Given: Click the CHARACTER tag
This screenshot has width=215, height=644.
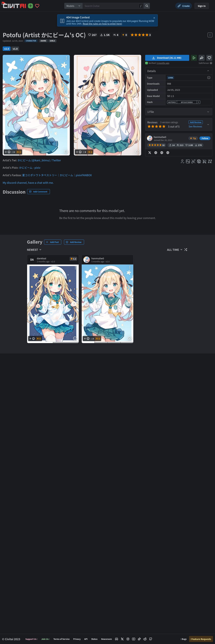Looking at the screenshot, I should 31,41.
